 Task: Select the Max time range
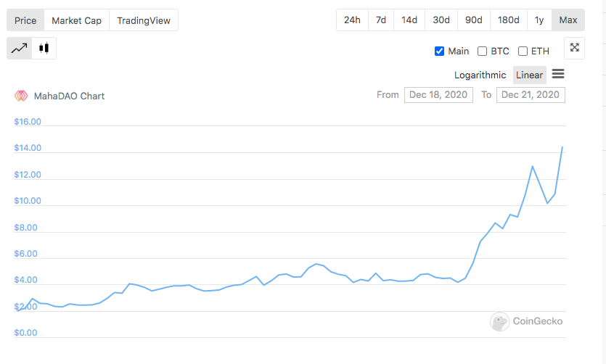point(568,20)
